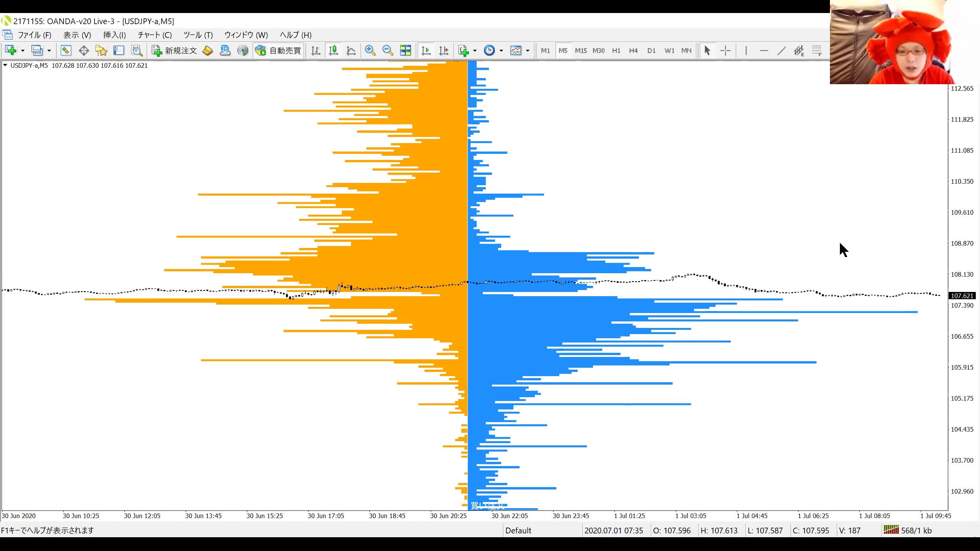This screenshot has width=980, height=551.
Task: Click the zoom out magnifier icon
Action: (x=387, y=51)
